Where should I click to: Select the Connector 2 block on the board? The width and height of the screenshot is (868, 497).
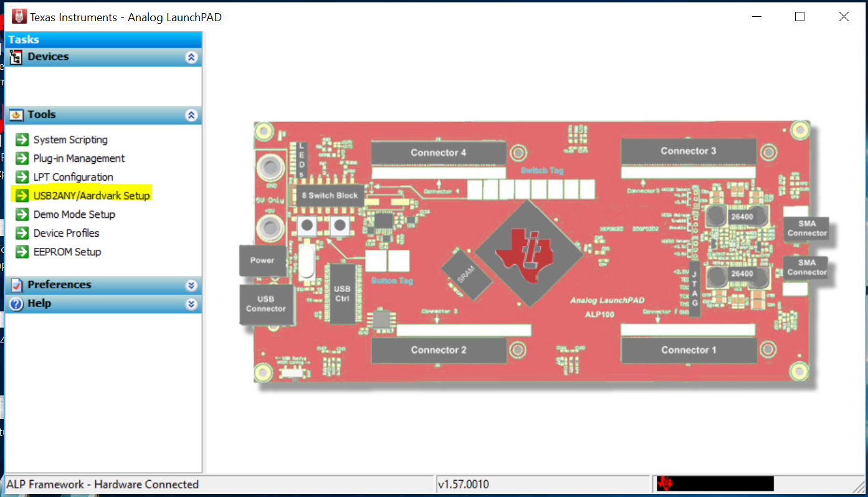[x=439, y=350]
